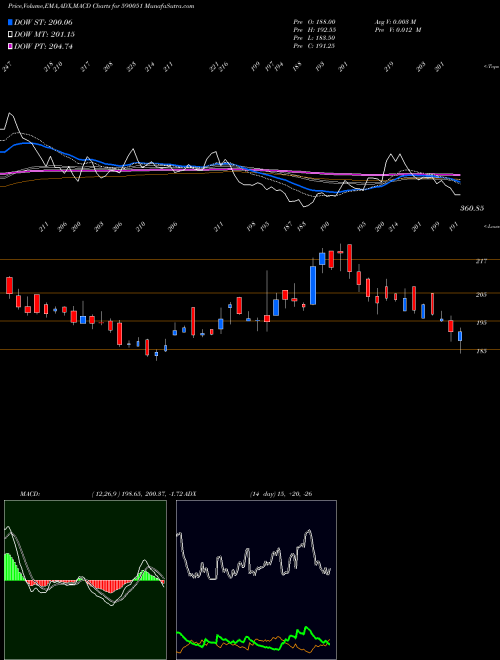This screenshot has height=660, width=500.
Task: Click the 'Pre V: 0.012 M' volume text
Action: click(x=398, y=30)
